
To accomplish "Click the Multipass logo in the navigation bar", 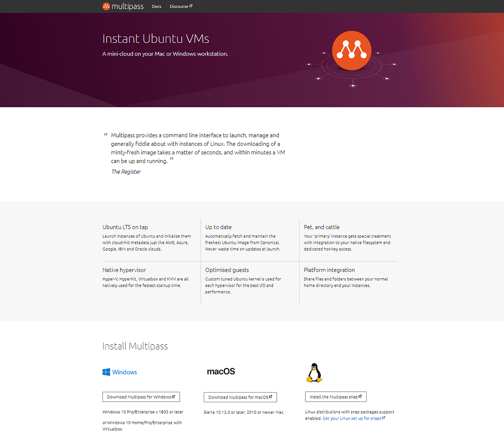I will [123, 6].
